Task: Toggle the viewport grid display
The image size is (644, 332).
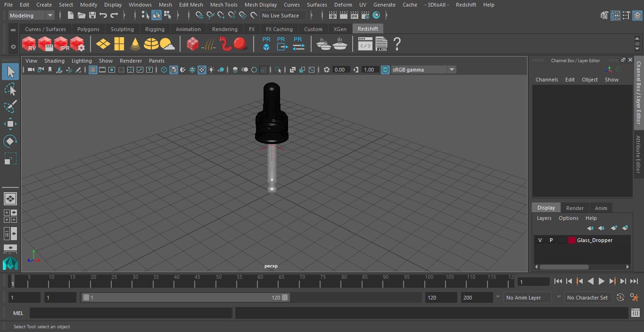Action: 93,70
